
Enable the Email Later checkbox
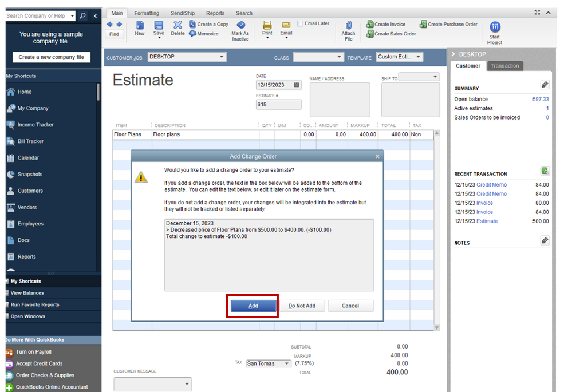(x=300, y=23)
